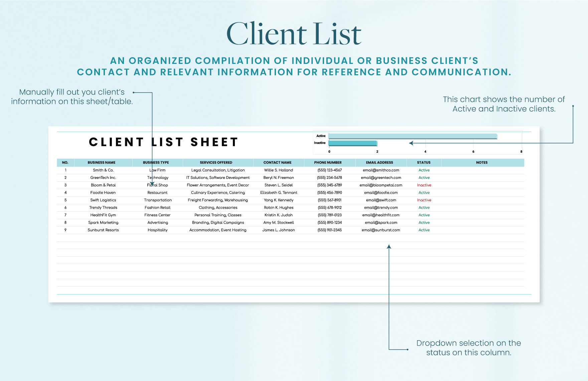Screen dimensions: 588x381
Task: Toggle Sunburst Resorts Active status
Action: click(x=424, y=230)
